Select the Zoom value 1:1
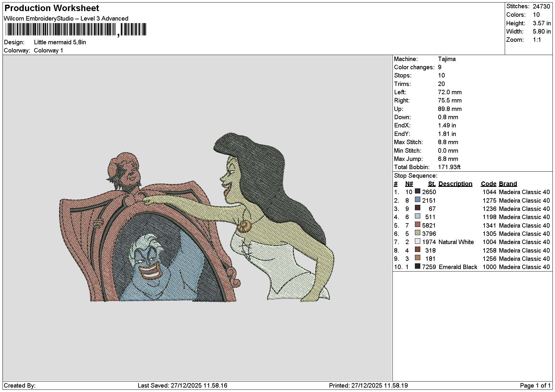The height and width of the screenshot is (392, 555). tap(537, 40)
